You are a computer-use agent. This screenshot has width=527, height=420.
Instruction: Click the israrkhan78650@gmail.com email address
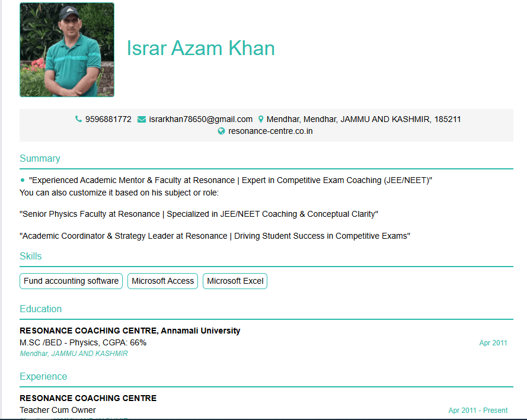200,119
